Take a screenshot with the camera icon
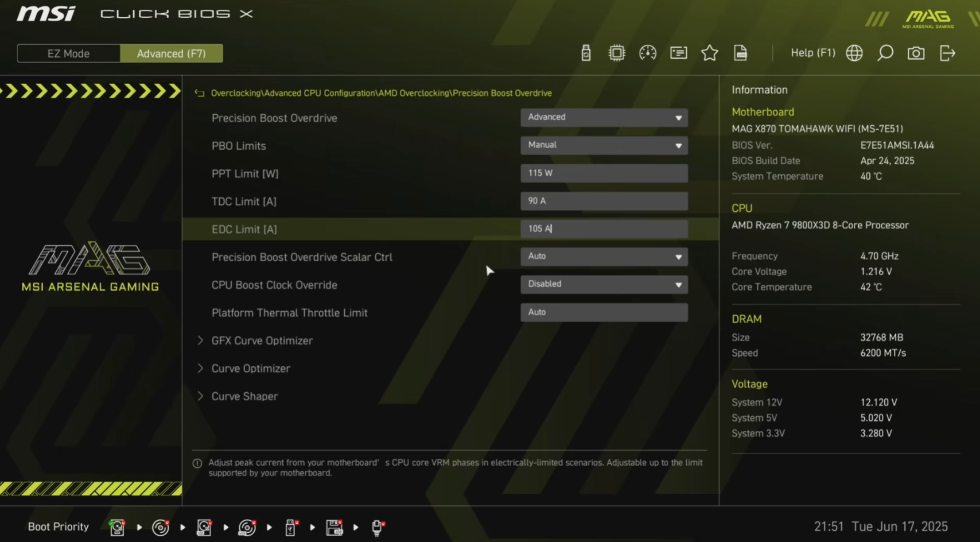 (916, 53)
